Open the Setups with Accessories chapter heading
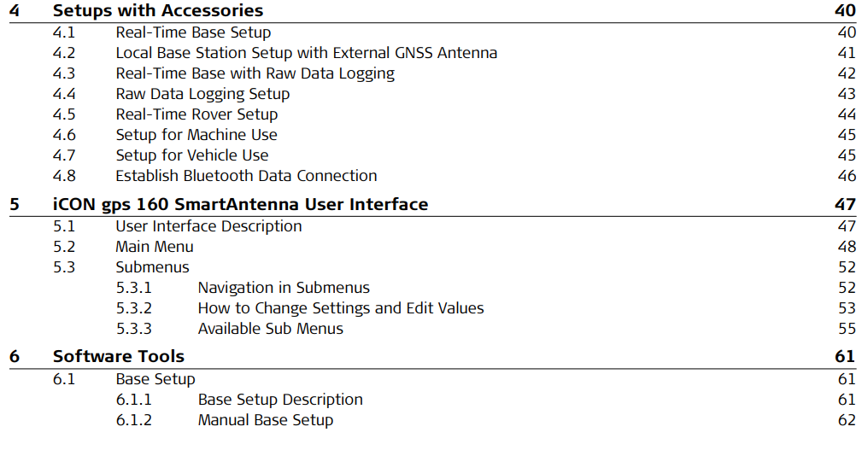The height and width of the screenshot is (450, 868). coord(157,11)
